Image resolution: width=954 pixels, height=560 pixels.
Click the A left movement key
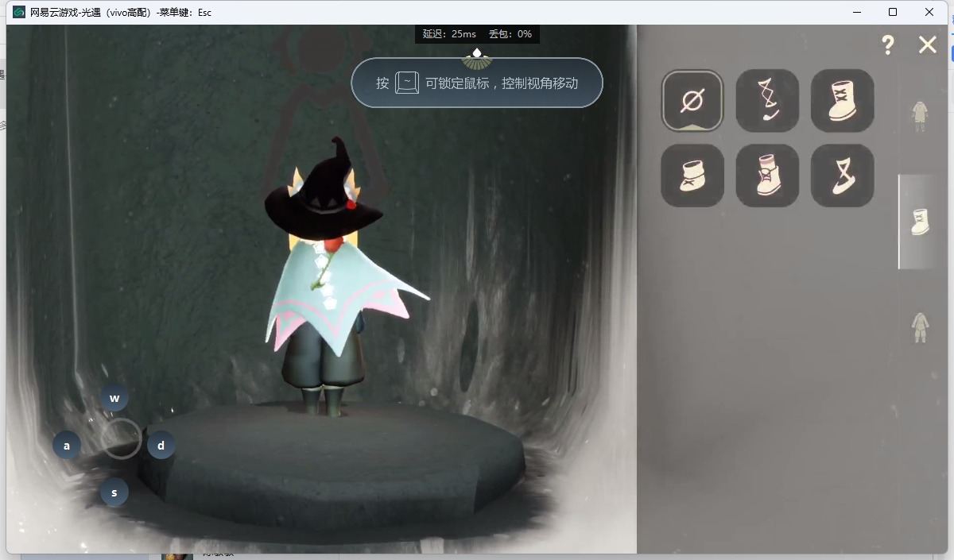[x=67, y=446]
